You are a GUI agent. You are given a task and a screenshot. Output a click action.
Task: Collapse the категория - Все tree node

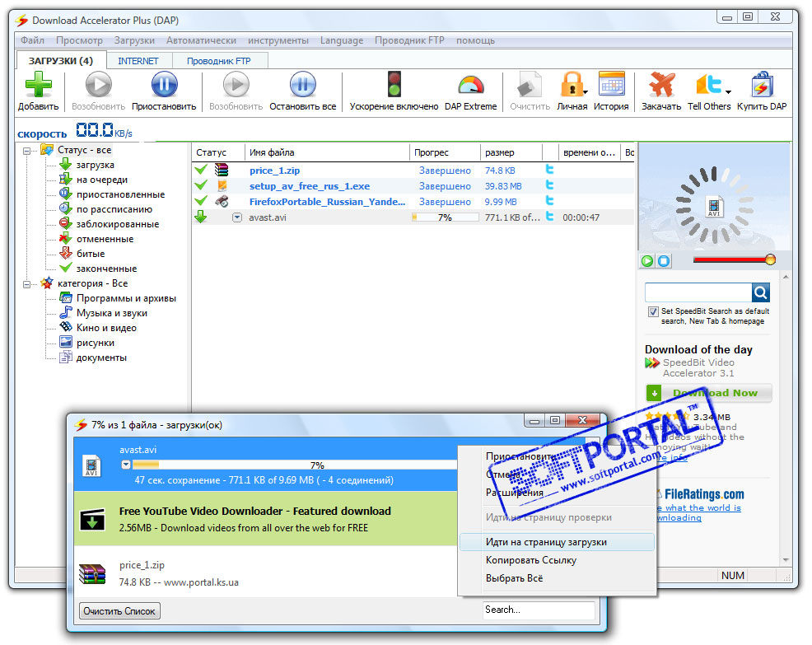[27, 284]
